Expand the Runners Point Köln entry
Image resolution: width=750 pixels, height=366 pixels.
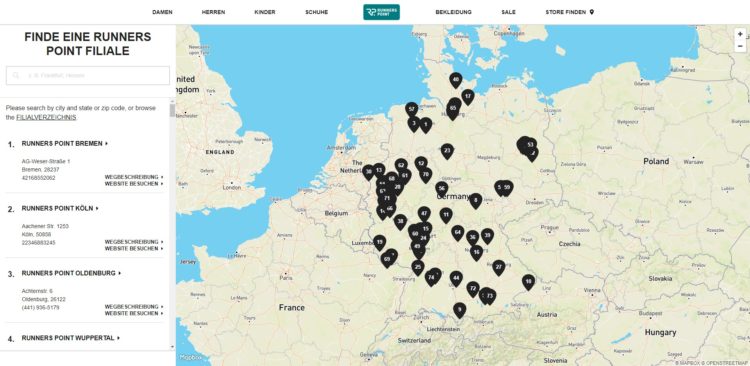(60, 208)
